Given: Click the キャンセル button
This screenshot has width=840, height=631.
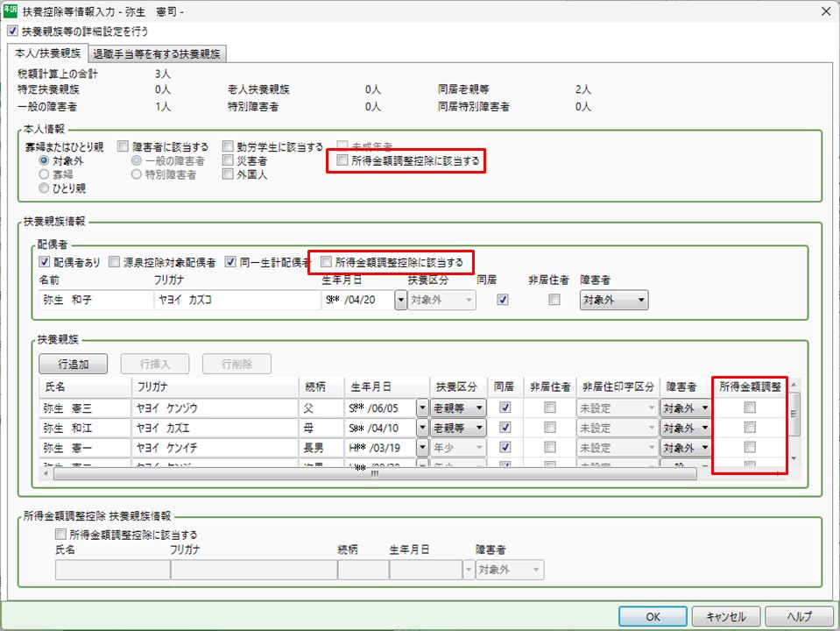Looking at the screenshot, I should [725, 616].
